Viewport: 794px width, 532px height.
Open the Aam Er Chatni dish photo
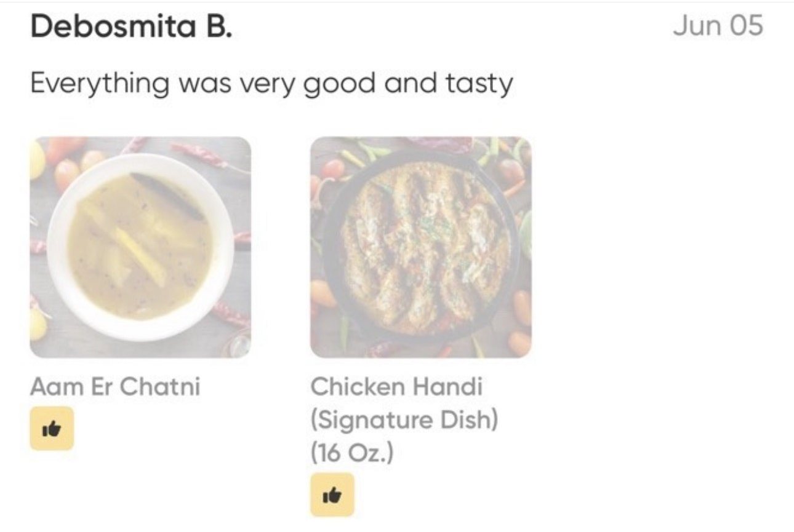140,247
